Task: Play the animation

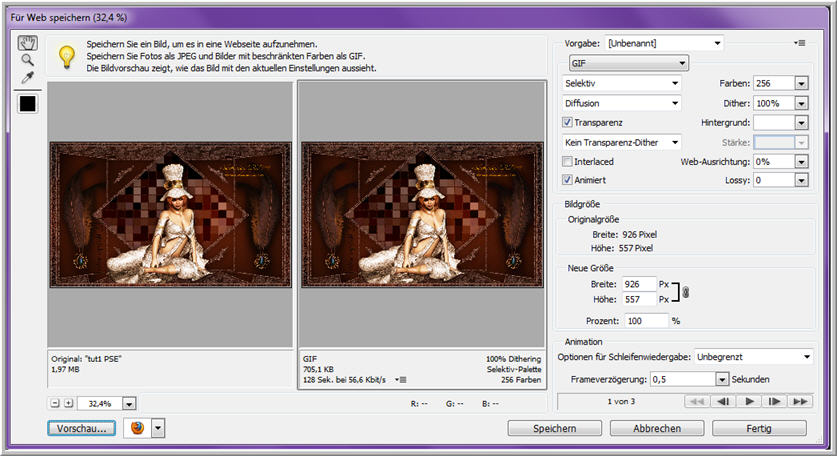Action: pos(749,402)
